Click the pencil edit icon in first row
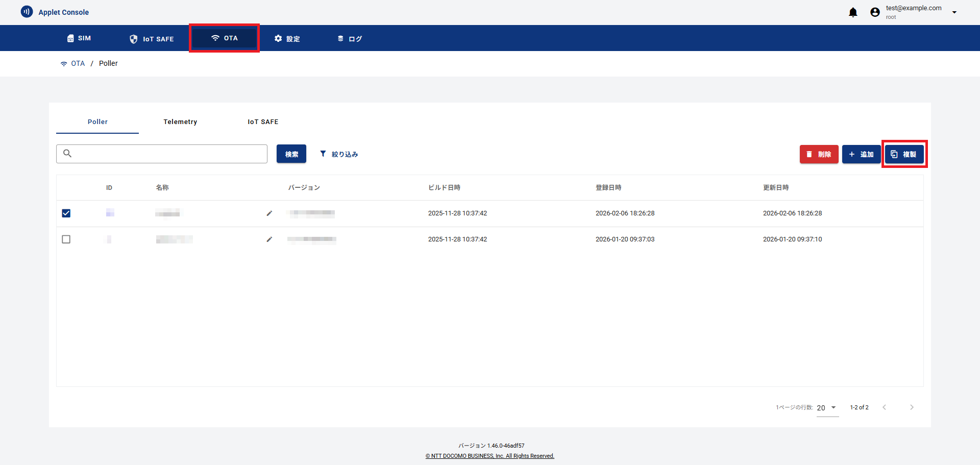 click(x=269, y=213)
